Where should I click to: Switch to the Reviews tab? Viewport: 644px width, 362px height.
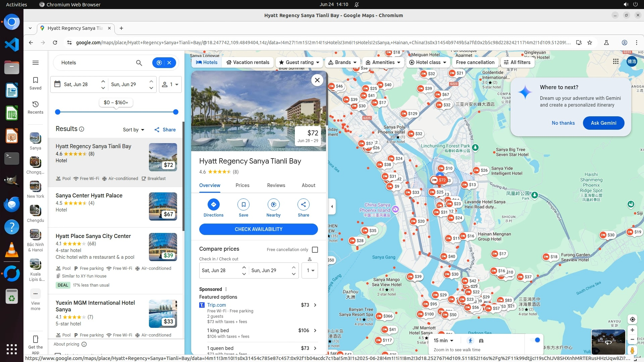pos(276,185)
